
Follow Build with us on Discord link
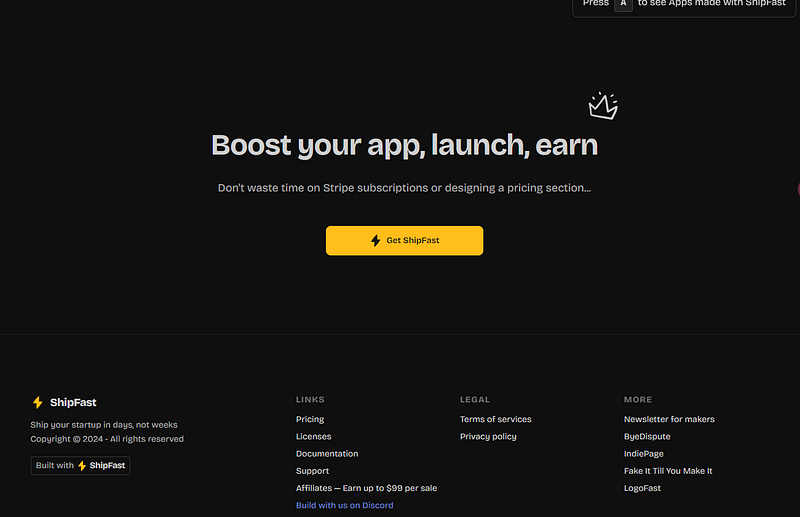(x=344, y=505)
